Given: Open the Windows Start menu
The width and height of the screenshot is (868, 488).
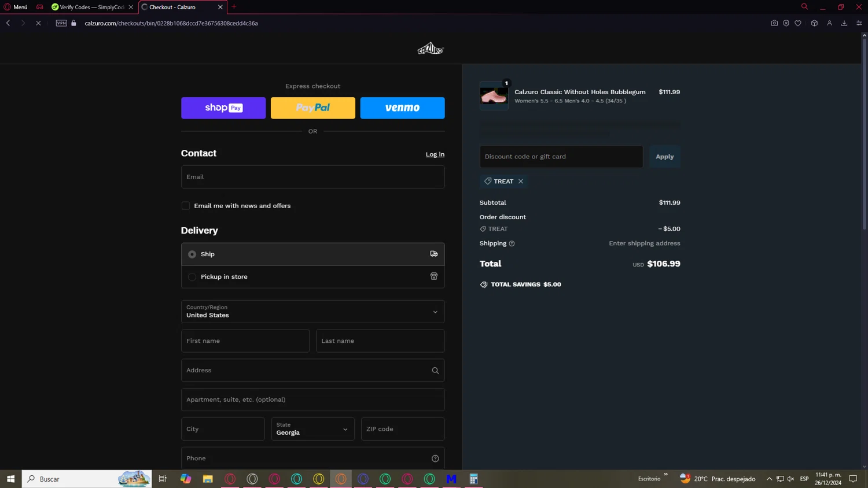Looking at the screenshot, I should point(10,479).
